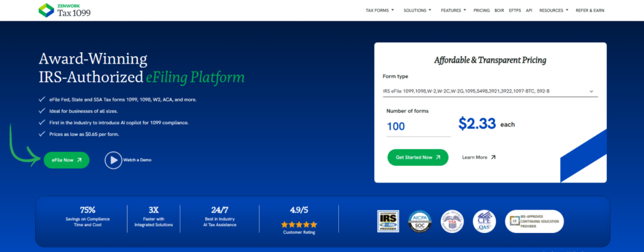The height and width of the screenshot is (252, 644).
Task: Click the eFile Now button
Action: [67, 160]
